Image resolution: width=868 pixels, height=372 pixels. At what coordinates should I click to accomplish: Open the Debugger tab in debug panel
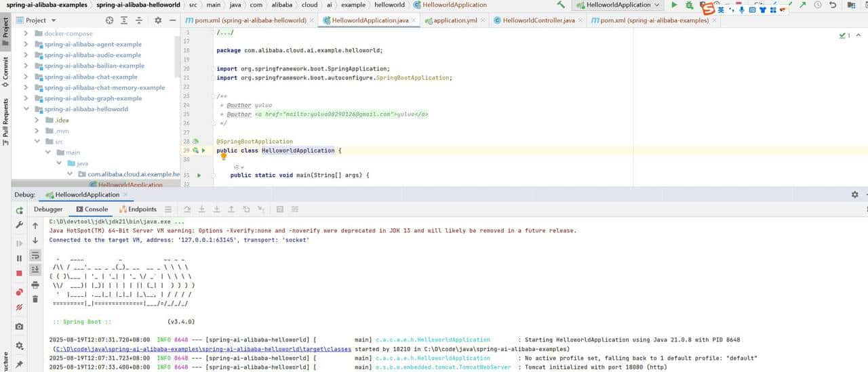coord(48,209)
